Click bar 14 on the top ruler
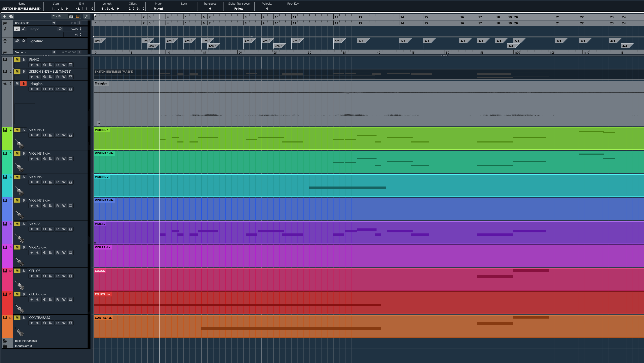Viewport: 644px width, 363px height. click(x=402, y=17)
